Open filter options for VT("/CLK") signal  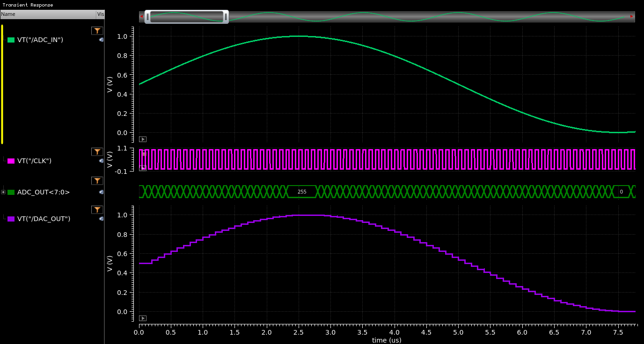tap(97, 151)
